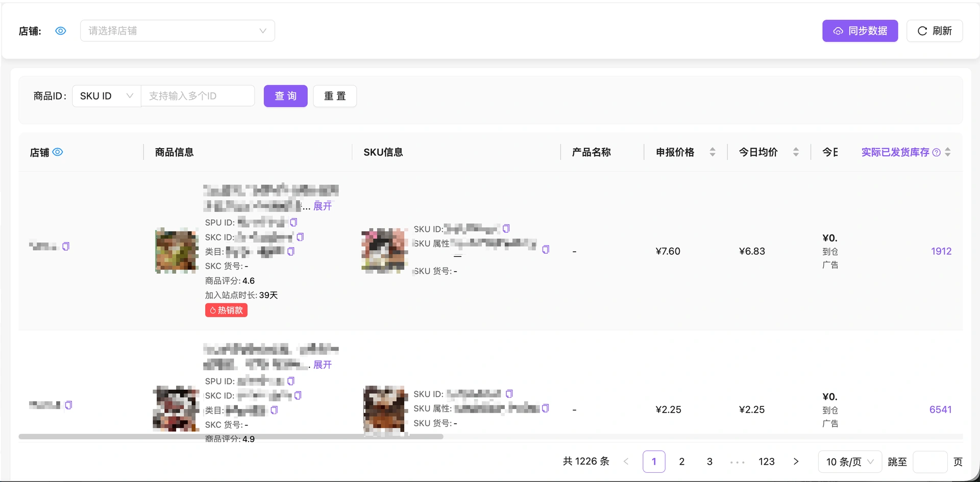Screen dimensions: 980x482
Task: Open first product thumbnail image
Action: (x=177, y=251)
